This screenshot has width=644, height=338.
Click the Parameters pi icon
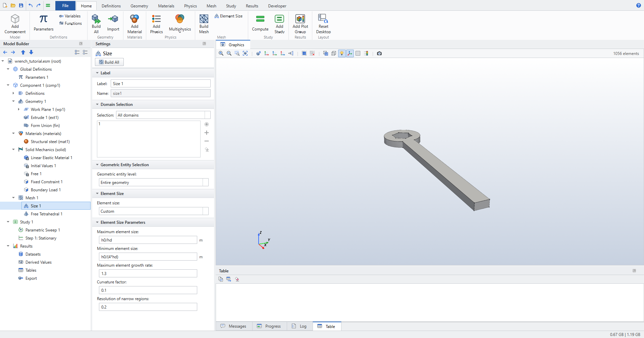click(44, 19)
